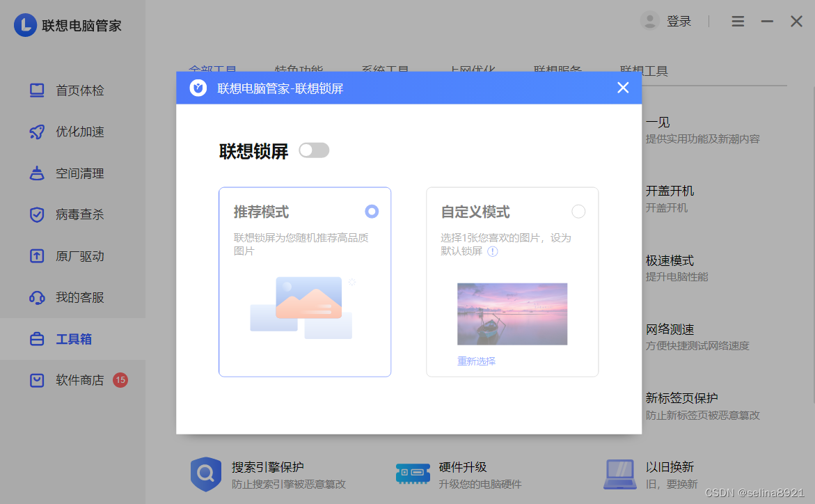The image size is (815, 504).
Task: Click the user avatar icon
Action: pos(650,22)
